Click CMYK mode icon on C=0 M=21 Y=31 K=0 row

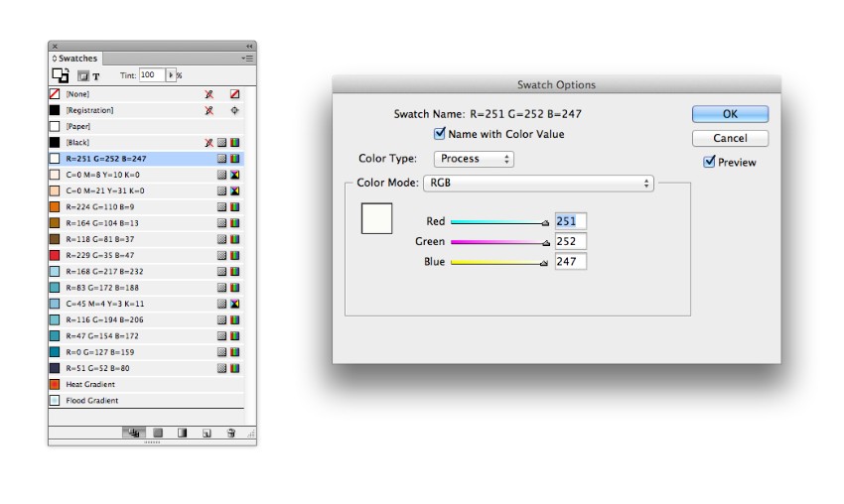point(234,190)
